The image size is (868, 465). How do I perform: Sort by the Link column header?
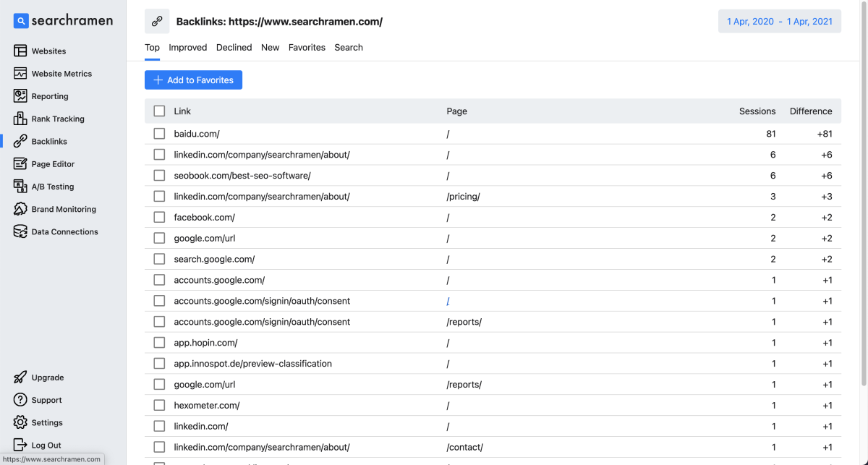182,111
